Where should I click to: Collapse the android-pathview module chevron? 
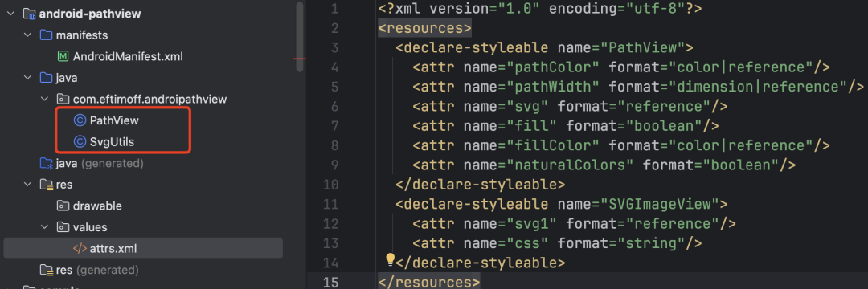(10, 14)
